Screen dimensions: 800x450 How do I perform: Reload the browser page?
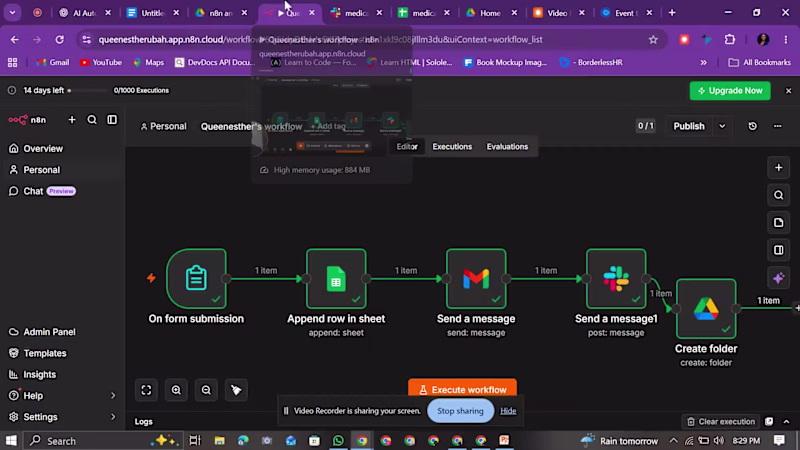point(60,39)
